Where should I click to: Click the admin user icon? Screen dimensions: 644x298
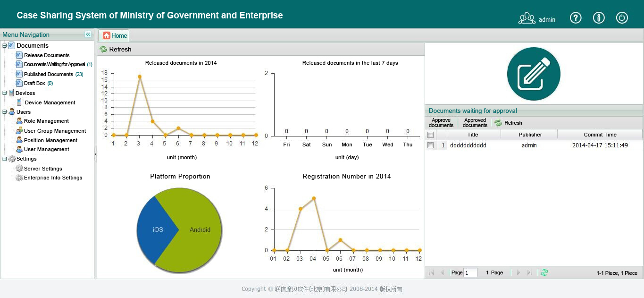(x=527, y=18)
